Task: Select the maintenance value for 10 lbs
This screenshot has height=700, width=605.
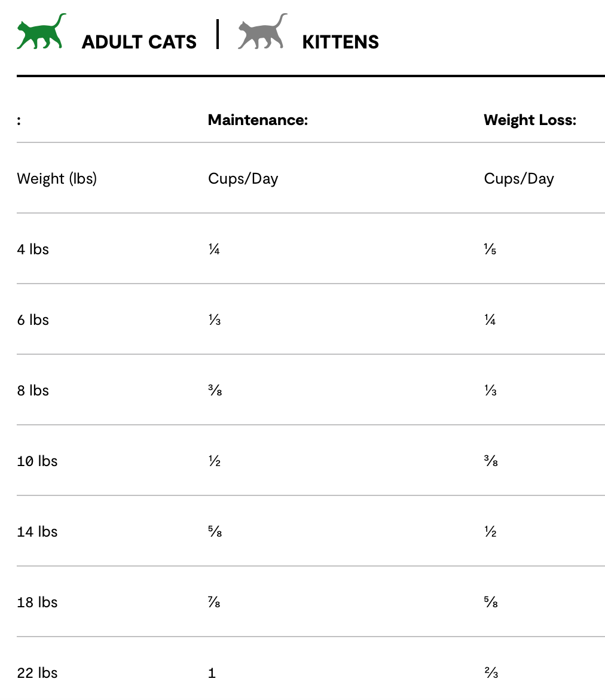Action: pos(214,461)
